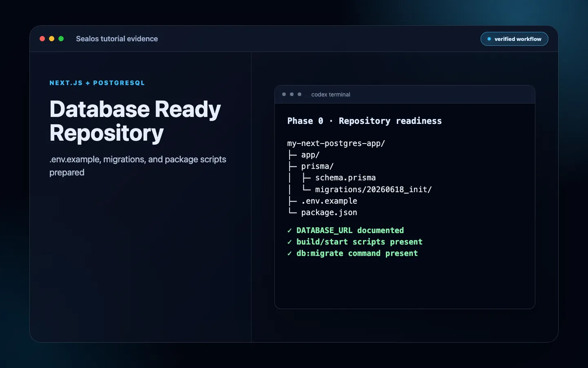Click the 'Database Ready Repository' heading
This screenshot has height=368, width=588.
135,121
